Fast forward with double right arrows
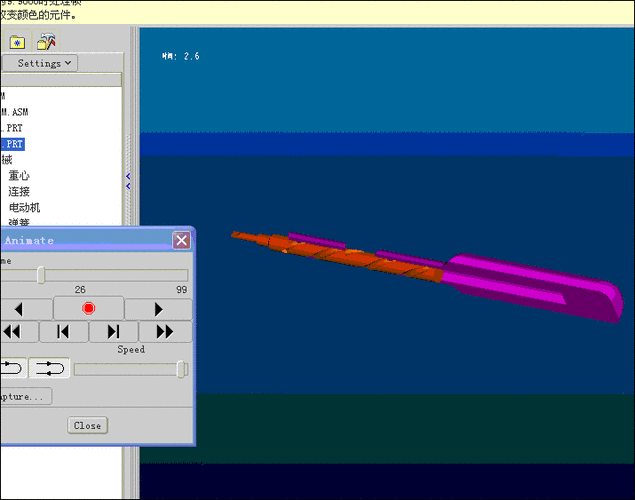 coord(164,332)
